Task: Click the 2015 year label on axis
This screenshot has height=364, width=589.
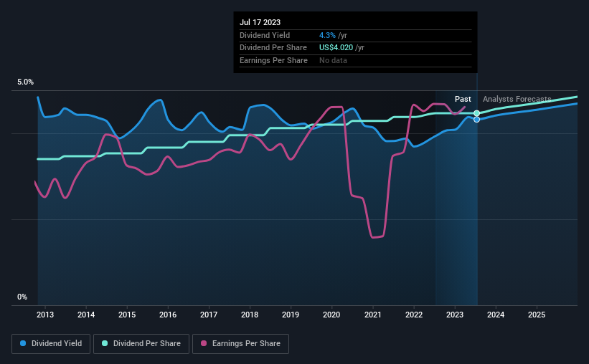Action: 127,315
